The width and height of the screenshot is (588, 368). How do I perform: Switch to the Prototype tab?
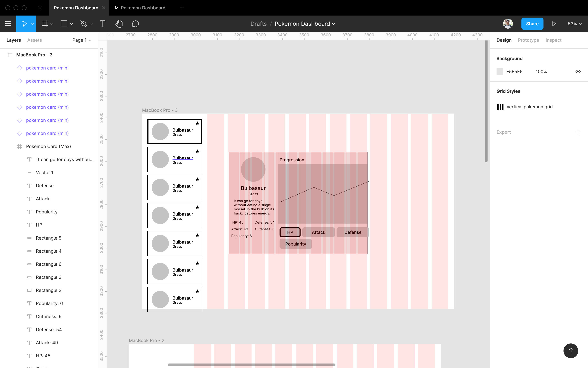click(x=528, y=40)
